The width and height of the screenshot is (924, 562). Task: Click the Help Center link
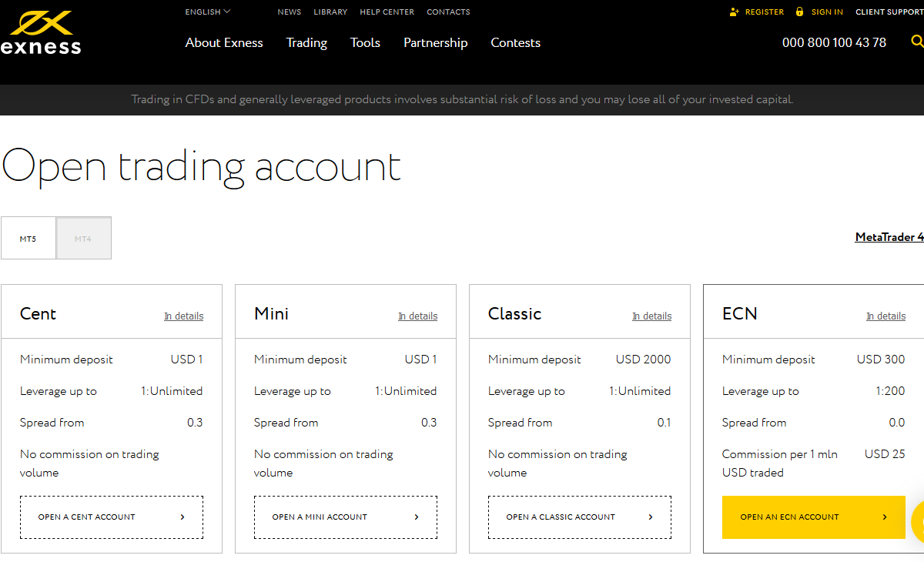pos(387,12)
